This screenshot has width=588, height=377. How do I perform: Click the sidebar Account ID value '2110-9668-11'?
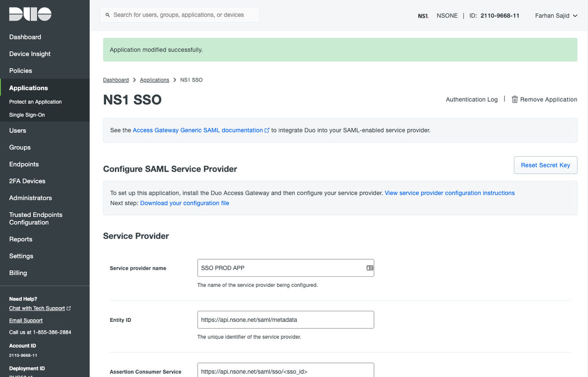pos(23,355)
